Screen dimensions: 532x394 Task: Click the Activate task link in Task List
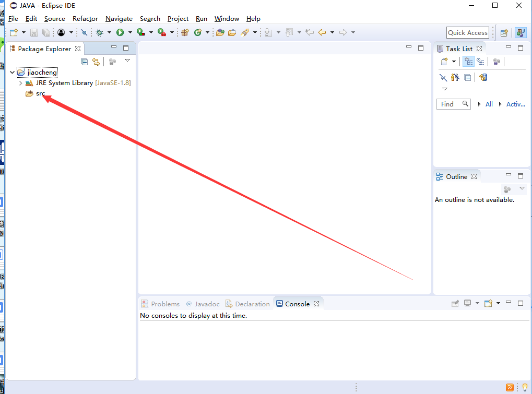[x=516, y=104]
